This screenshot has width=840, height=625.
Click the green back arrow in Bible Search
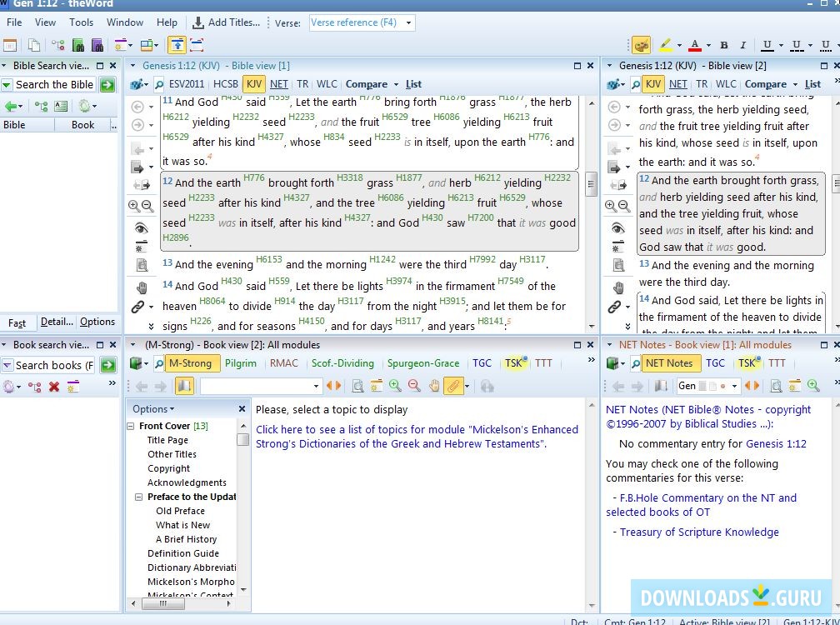coord(11,106)
